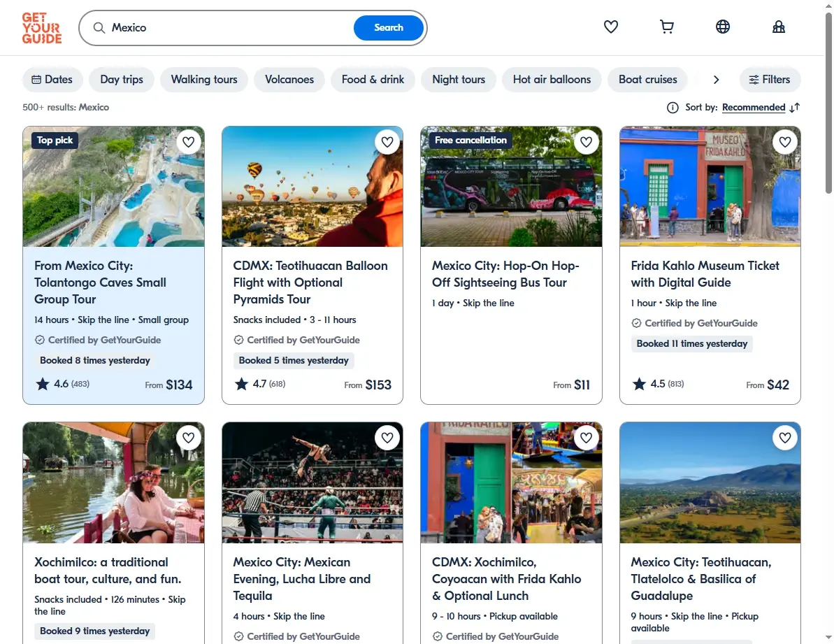This screenshot has width=834, height=644.
Task: Open the GetYourGuide logo home link
Action: click(41, 28)
